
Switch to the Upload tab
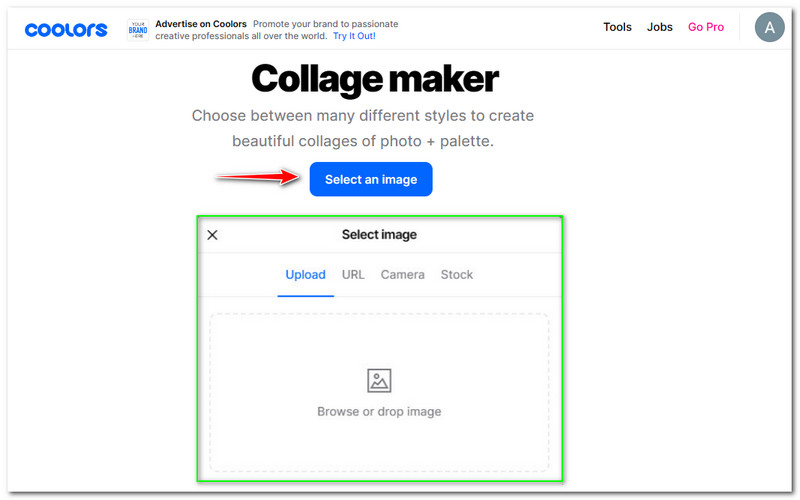click(305, 275)
